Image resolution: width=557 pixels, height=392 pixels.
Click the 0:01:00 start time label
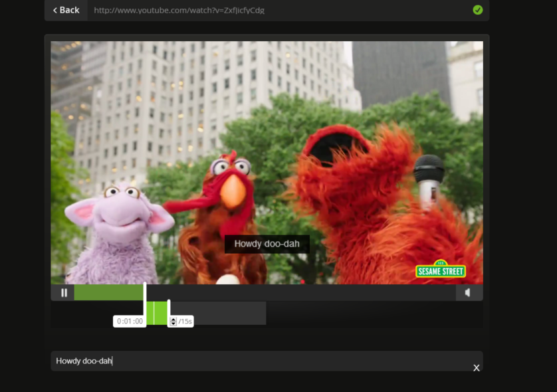[130, 322]
